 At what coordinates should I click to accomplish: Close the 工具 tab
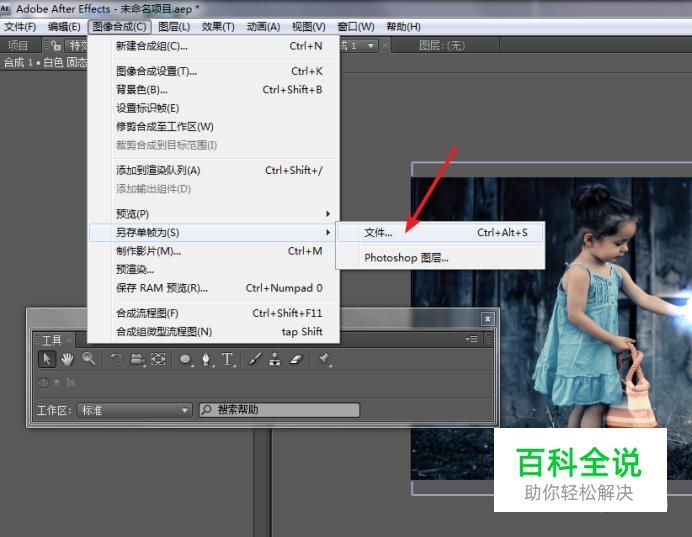[69, 340]
